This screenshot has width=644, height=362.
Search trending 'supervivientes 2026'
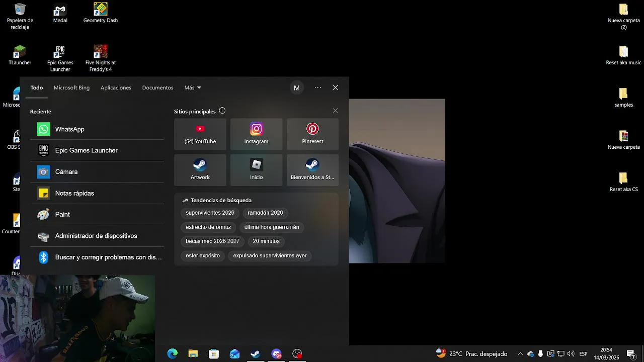pos(210,213)
